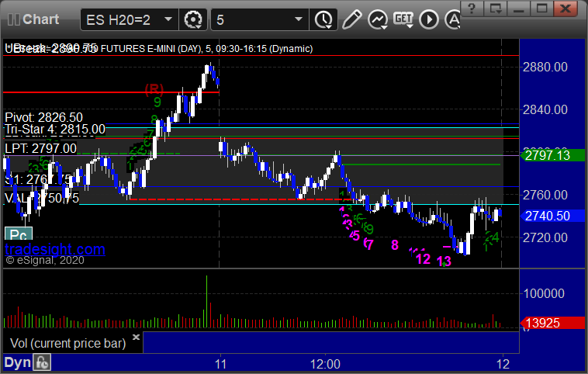Click the 13925 red volume marker
Screen dimensions: 588x374
pos(552,323)
